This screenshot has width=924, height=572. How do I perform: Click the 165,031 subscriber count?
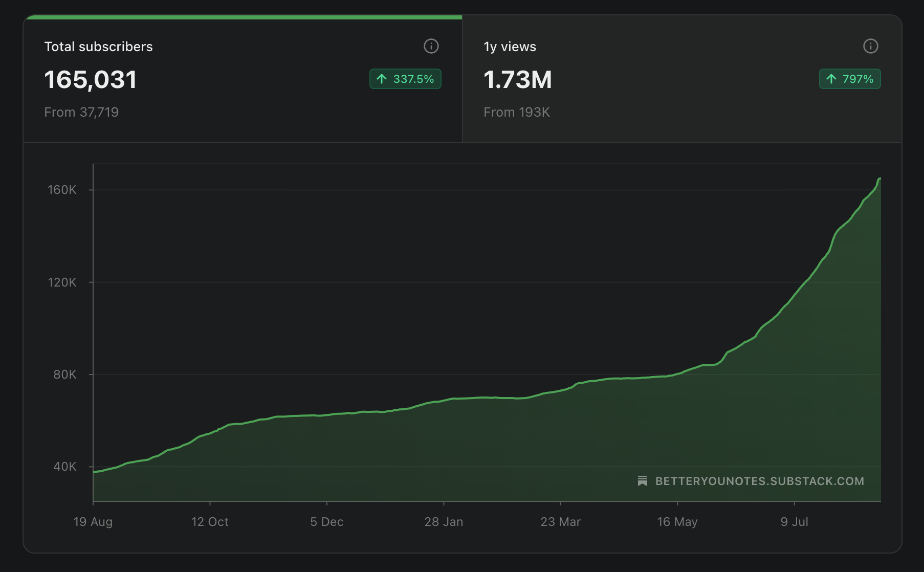tap(91, 79)
